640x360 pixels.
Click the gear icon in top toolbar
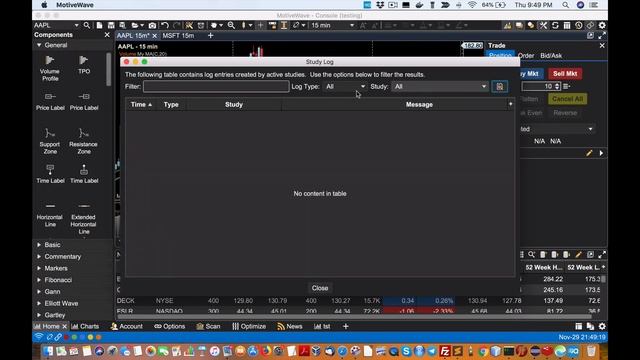coord(602,25)
